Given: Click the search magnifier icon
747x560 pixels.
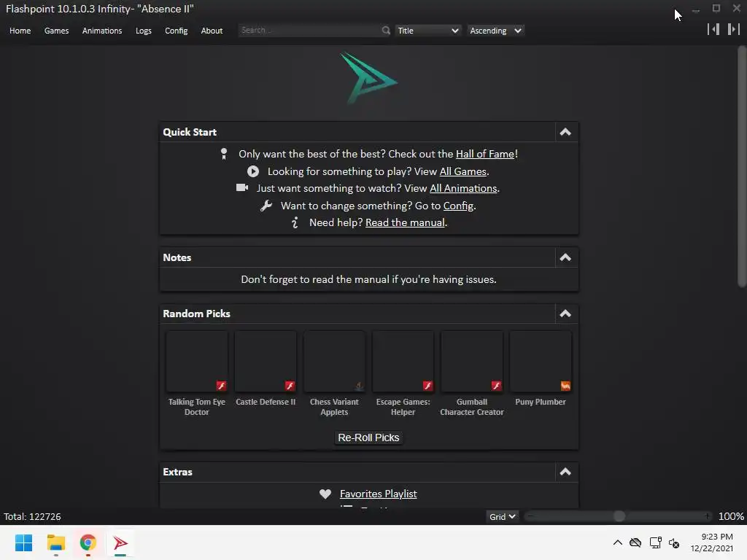Looking at the screenshot, I should coord(386,31).
